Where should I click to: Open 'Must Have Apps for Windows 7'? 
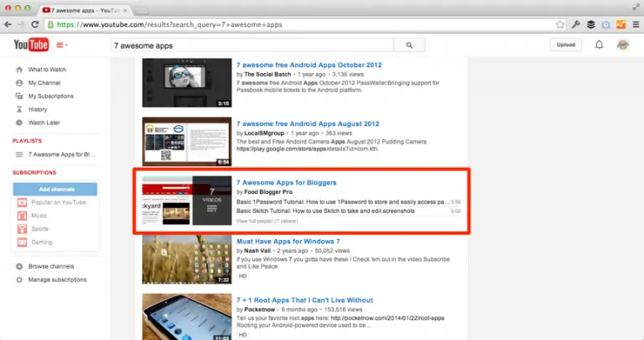[288, 241]
